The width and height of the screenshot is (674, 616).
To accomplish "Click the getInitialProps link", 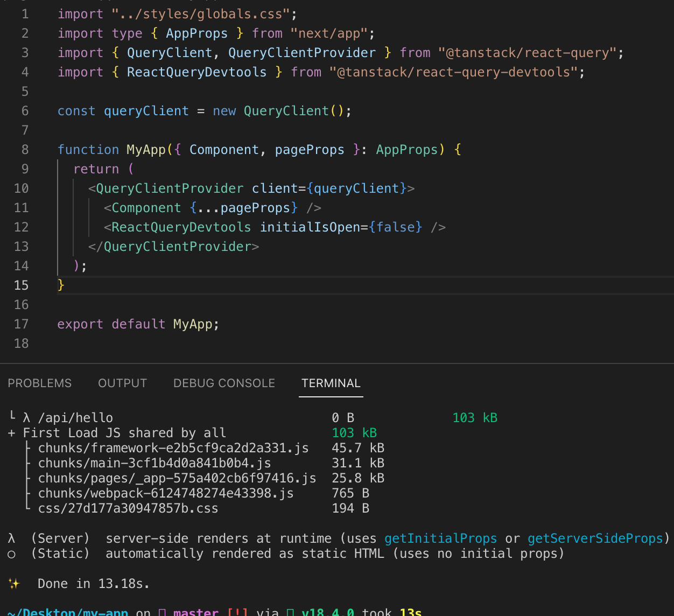I will 440,538.
